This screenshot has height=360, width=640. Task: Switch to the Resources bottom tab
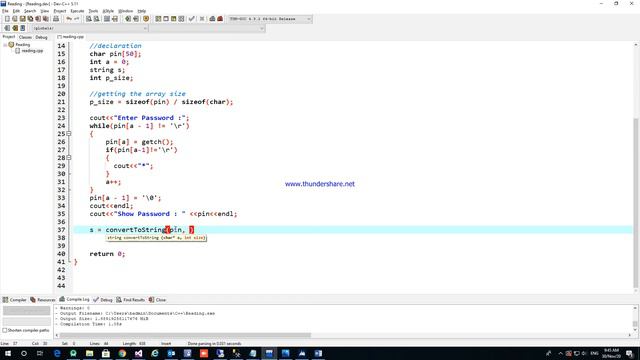pos(42,300)
